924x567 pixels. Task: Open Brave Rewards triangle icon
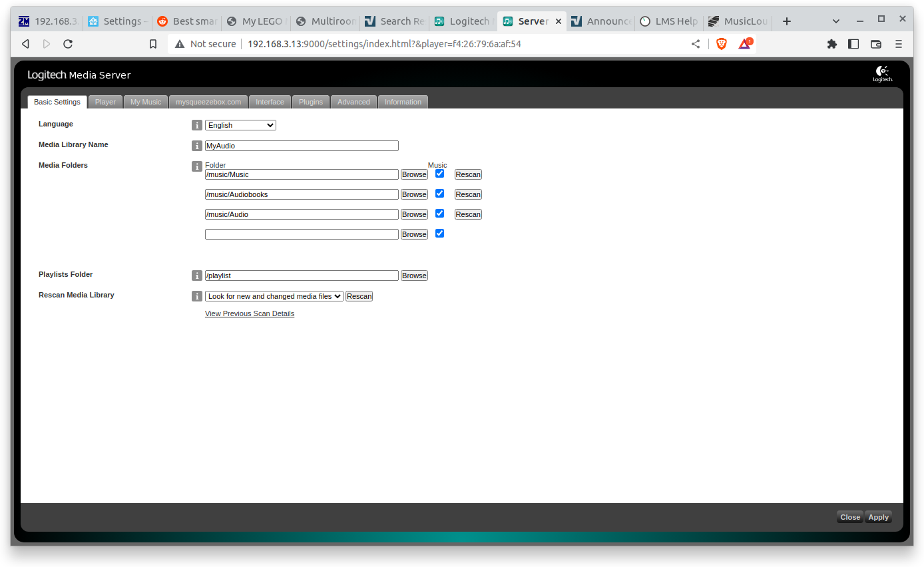745,44
